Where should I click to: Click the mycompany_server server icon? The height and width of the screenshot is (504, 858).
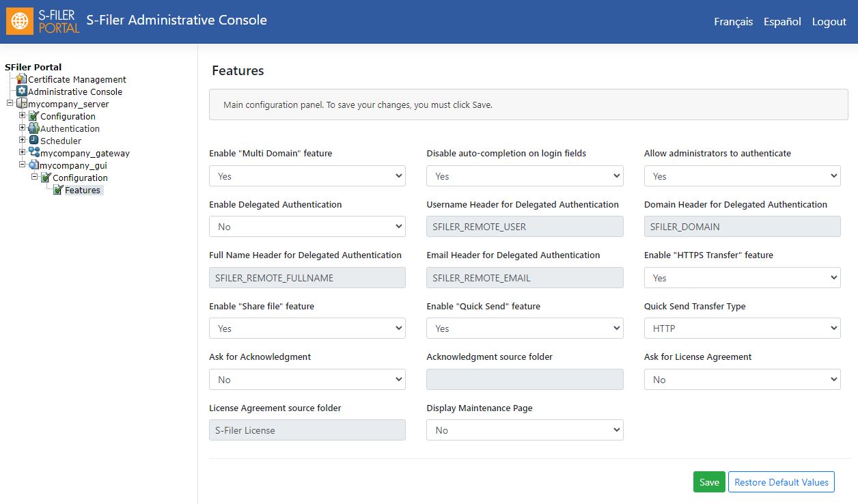point(22,104)
